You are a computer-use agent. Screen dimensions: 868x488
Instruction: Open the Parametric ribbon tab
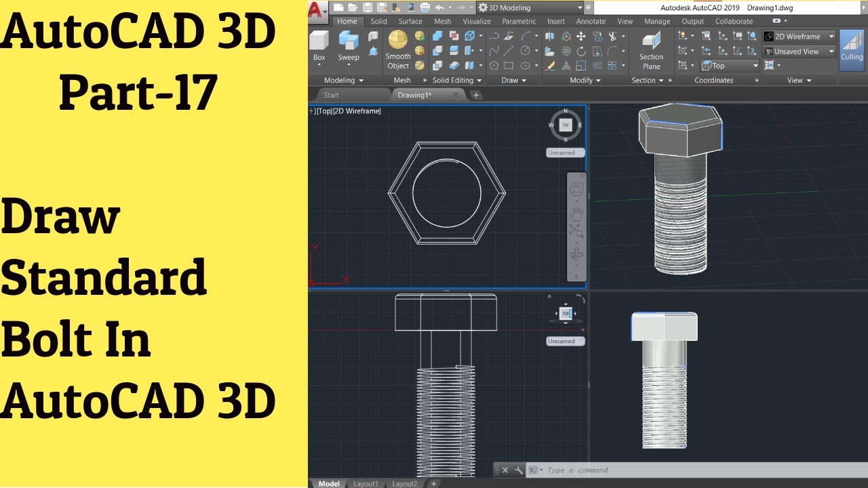[519, 21]
